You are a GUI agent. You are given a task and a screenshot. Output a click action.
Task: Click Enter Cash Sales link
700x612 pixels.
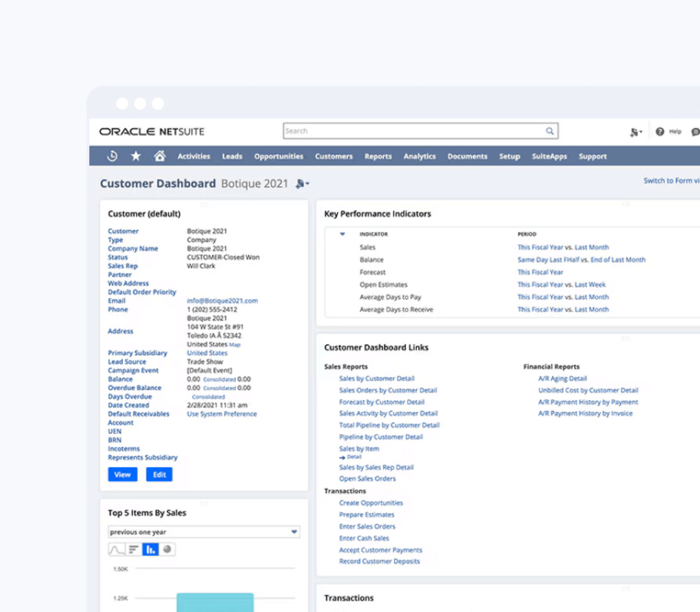click(364, 539)
